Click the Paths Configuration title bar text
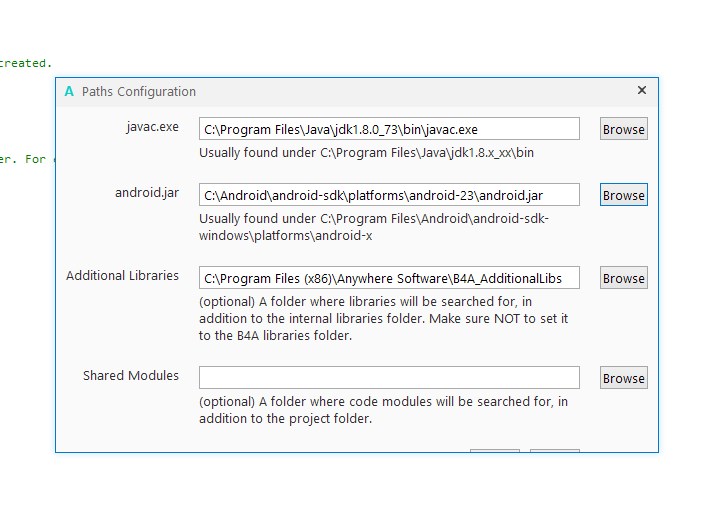The width and height of the screenshot is (706, 526). (x=139, y=91)
